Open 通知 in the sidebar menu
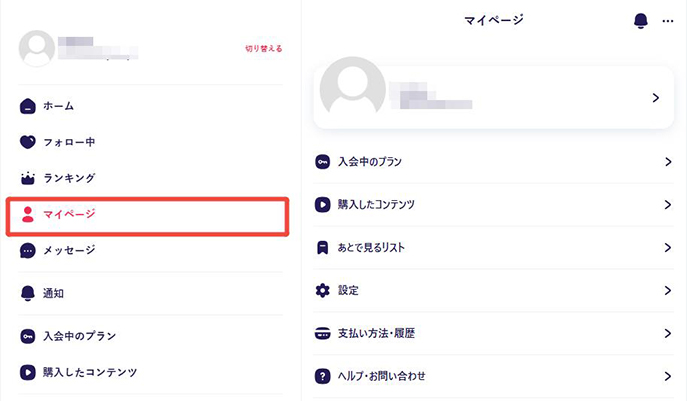 click(53, 293)
